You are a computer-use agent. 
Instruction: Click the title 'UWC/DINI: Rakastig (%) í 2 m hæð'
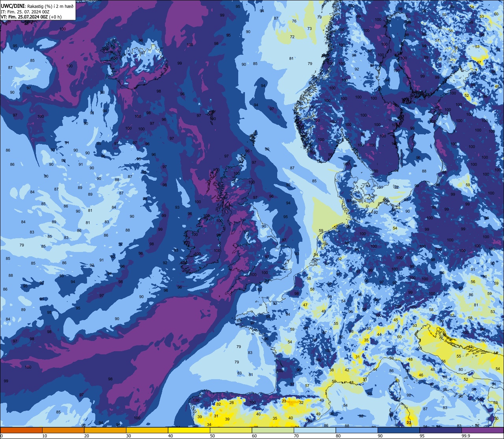click(x=37, y=6)
